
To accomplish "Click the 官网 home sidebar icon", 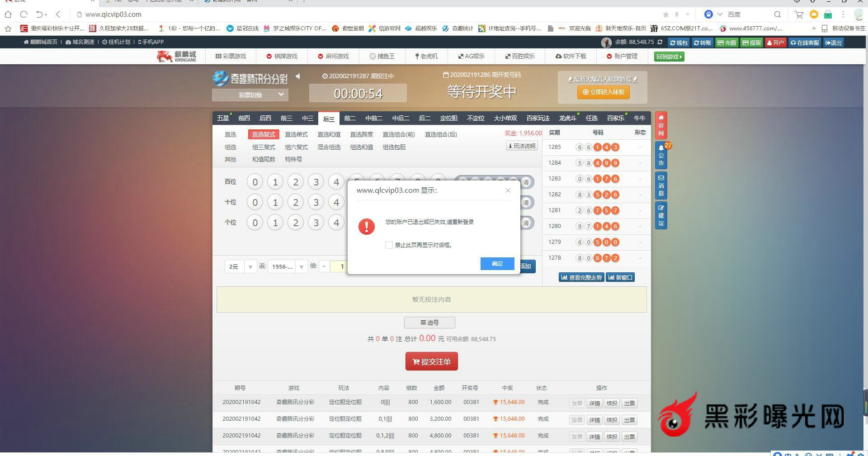I will 661,125.
